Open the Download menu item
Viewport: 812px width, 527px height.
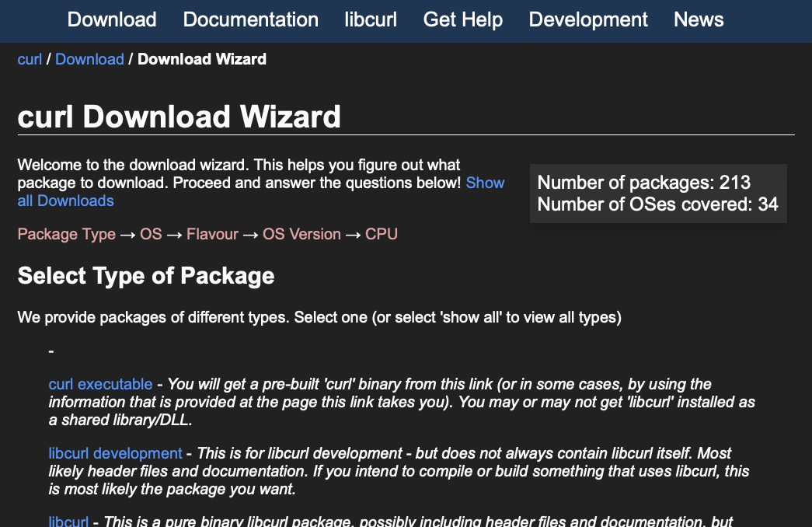coord(112,19)
